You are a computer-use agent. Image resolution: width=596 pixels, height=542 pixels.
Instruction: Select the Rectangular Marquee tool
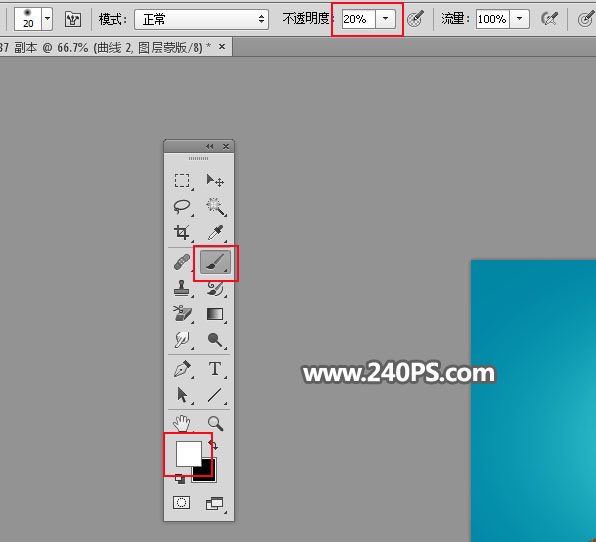click(182, 181)
